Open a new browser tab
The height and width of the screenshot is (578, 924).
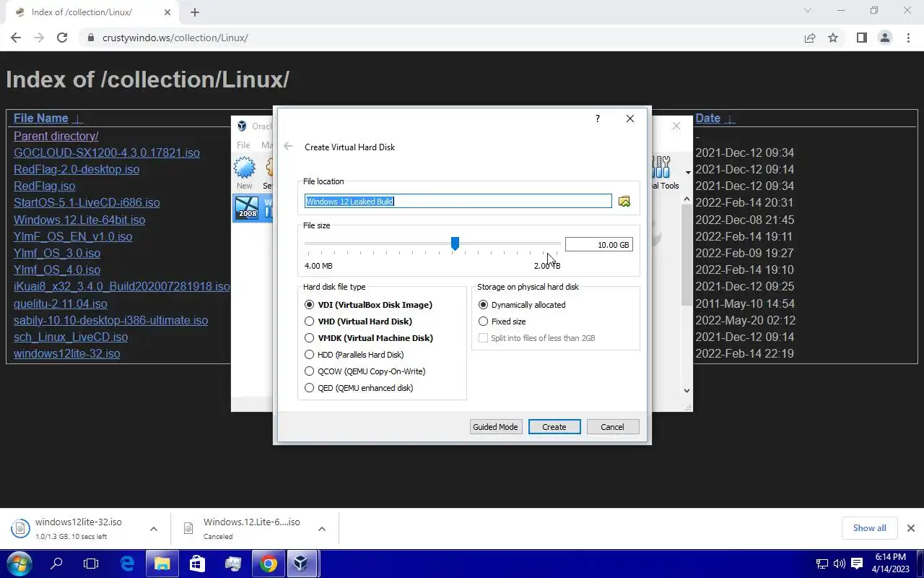pos(194,12)
